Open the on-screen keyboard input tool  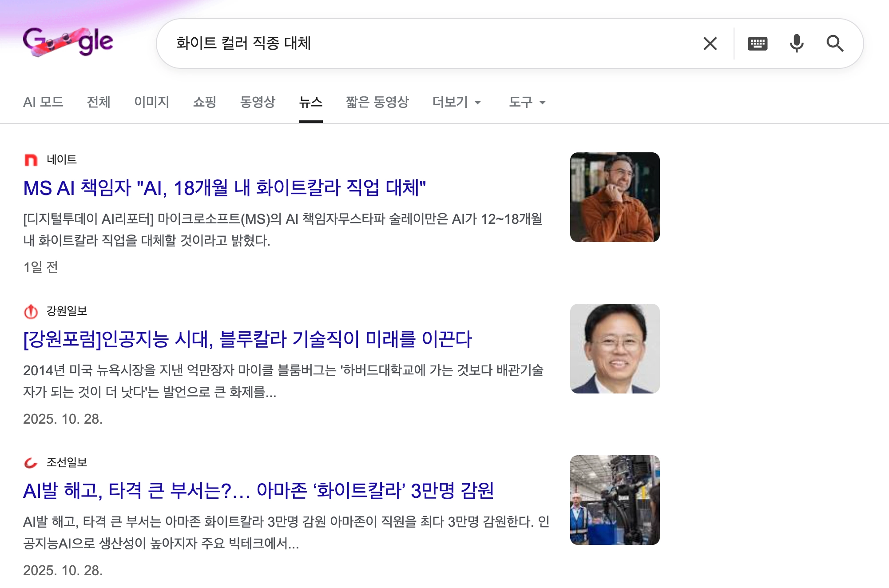757,44
